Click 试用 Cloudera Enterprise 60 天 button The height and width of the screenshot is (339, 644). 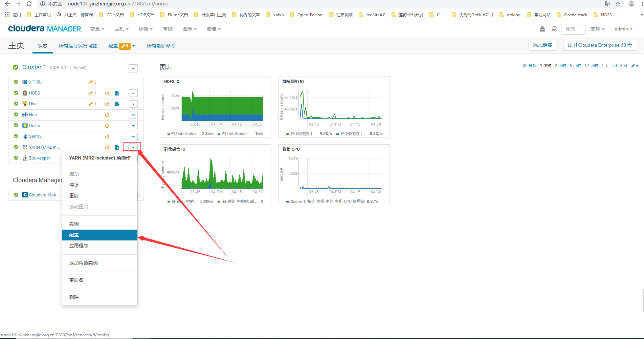[x=600, y=45]
